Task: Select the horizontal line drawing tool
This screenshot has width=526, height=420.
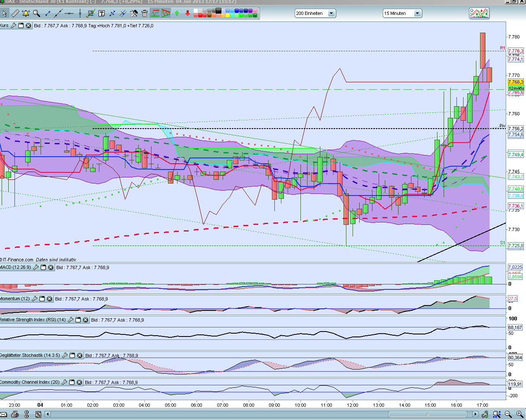Action: (x=69, y=13)
